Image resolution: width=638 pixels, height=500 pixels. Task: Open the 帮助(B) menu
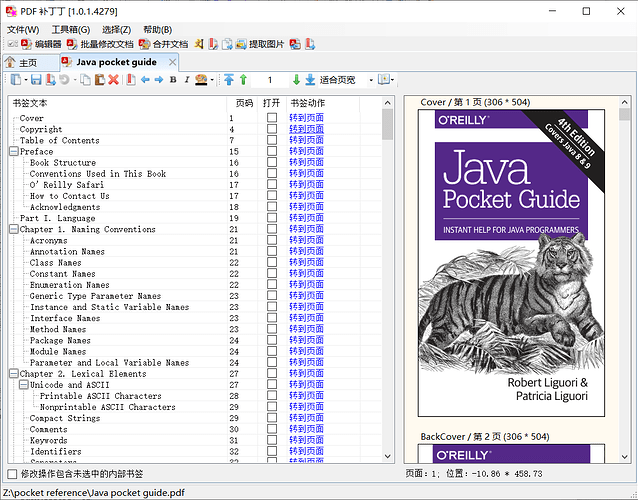(x=157, y=30)
